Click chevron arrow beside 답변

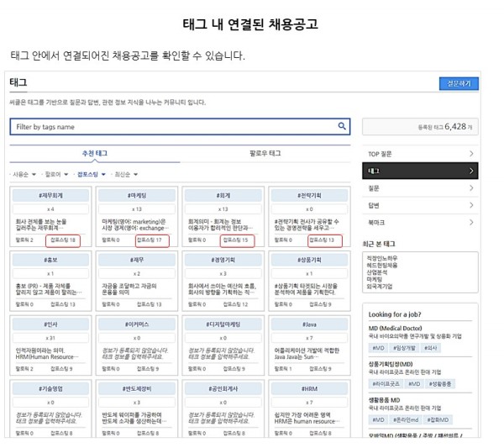471,205
